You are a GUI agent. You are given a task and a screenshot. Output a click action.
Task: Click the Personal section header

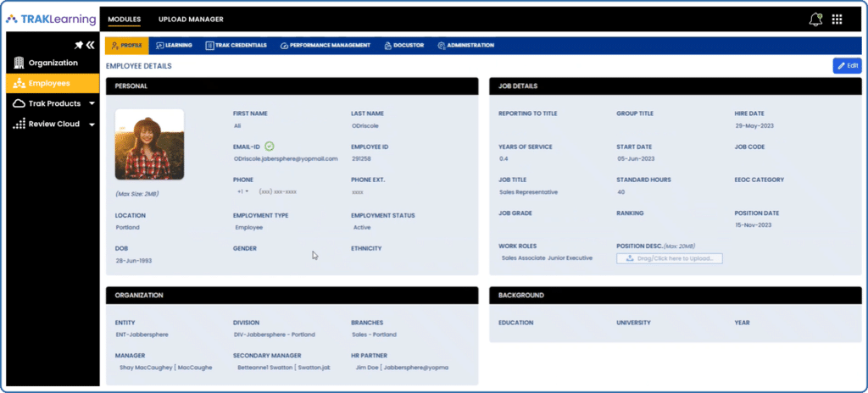pyautogui.click(x=292, y=86)
